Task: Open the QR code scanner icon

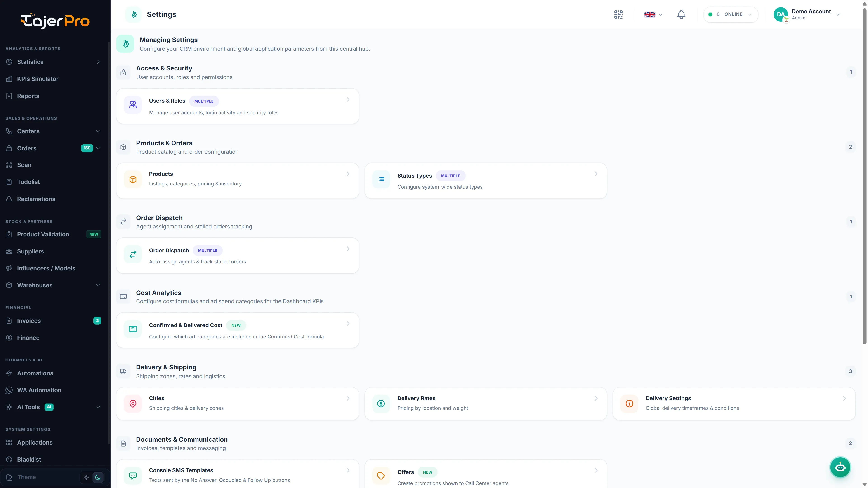Action: (x=618, y=14)
